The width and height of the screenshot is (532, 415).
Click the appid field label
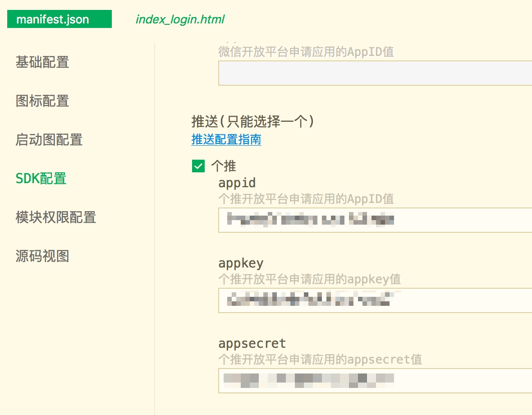[237, 183]
